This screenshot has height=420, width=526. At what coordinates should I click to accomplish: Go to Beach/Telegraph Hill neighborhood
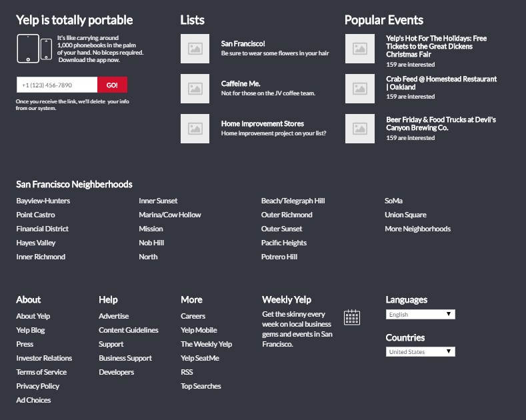(x=293, y=201)
